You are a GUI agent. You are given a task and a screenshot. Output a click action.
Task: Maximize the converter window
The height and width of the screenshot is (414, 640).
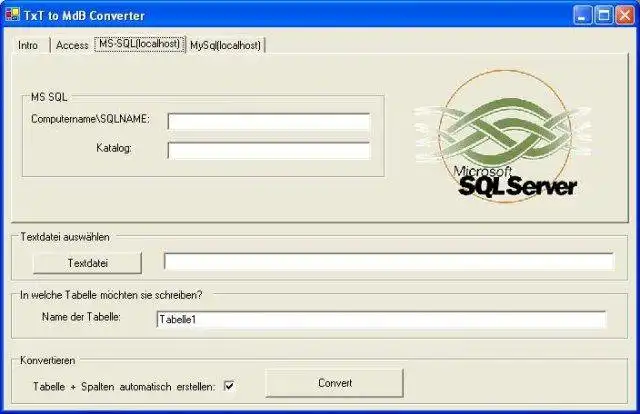[604, 16]
